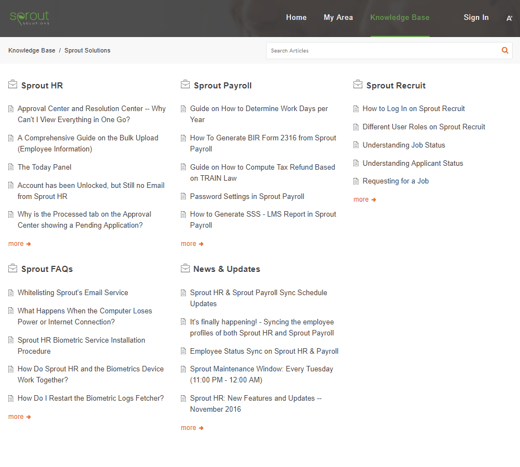Open Sprout Maintenance Window Every Tuesday article

coord(262,374)
